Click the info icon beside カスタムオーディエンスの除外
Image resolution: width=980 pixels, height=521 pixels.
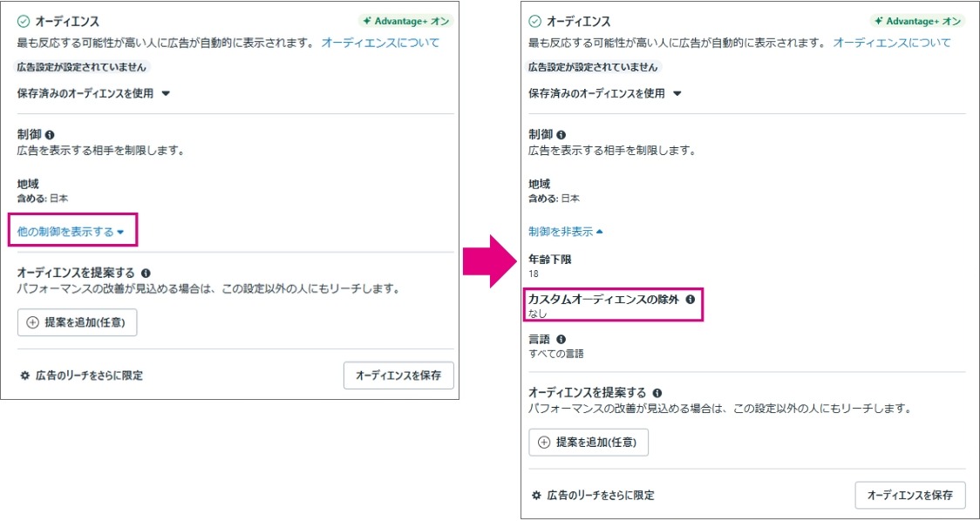pos(691,299)
